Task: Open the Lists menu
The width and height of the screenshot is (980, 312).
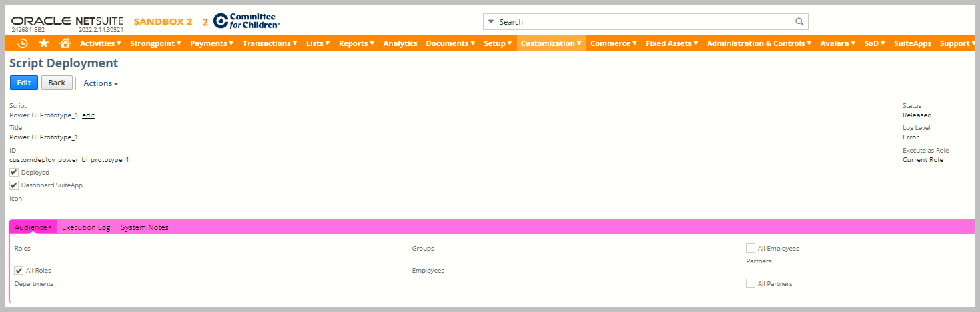Action: click(318, 43)
